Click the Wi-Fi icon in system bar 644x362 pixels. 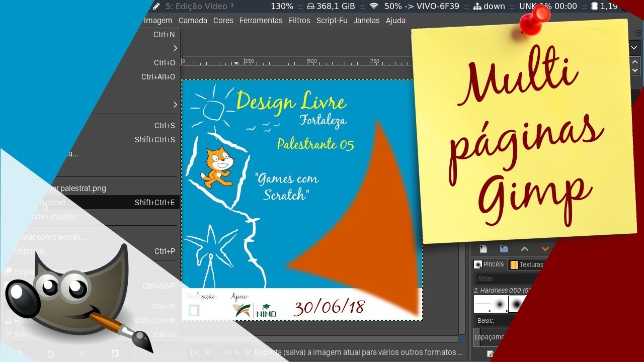[373, 6]
